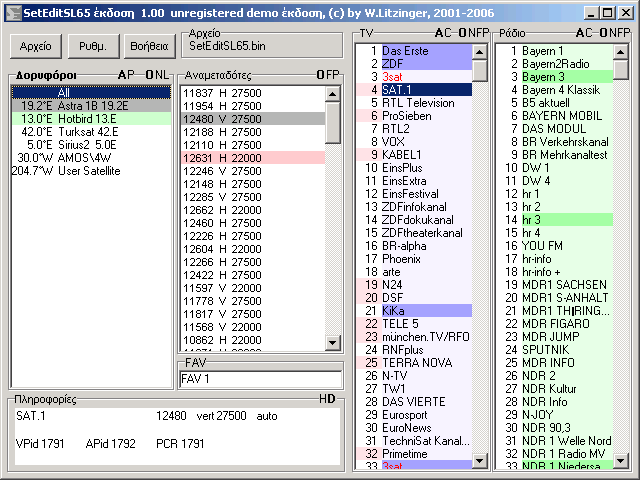This screenshot has height=480, width=640.
Task: Select transponder 12480 V 27500
Action: [x=253, y=119]
